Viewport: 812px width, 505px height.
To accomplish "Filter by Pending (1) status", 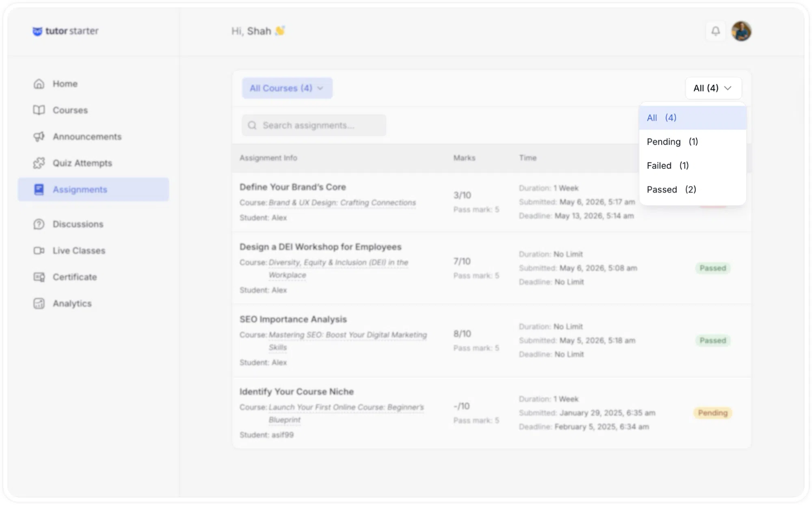I will (x=693, y=142).
